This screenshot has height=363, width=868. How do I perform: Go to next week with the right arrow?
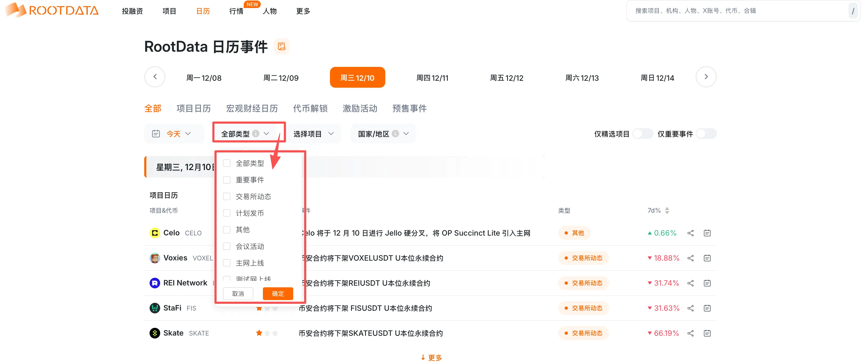706,77
